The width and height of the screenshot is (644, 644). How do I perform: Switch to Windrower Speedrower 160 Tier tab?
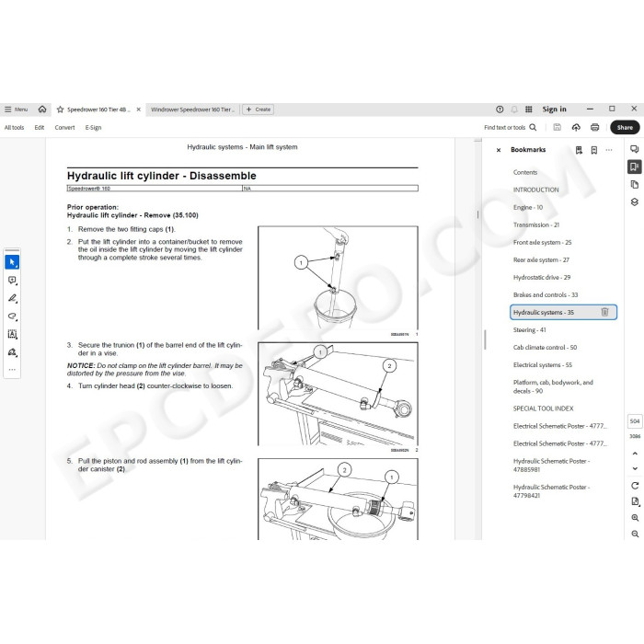(x=192, y=109)
